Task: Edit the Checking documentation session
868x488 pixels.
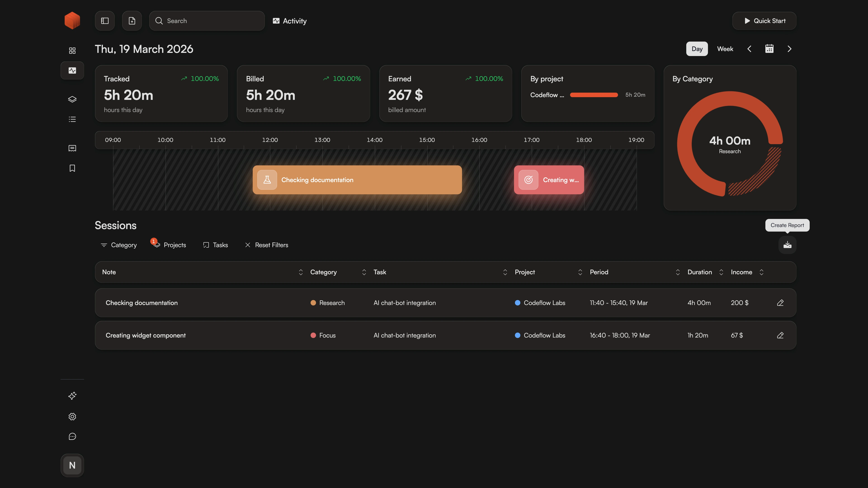Action: [x=781, y=303]
